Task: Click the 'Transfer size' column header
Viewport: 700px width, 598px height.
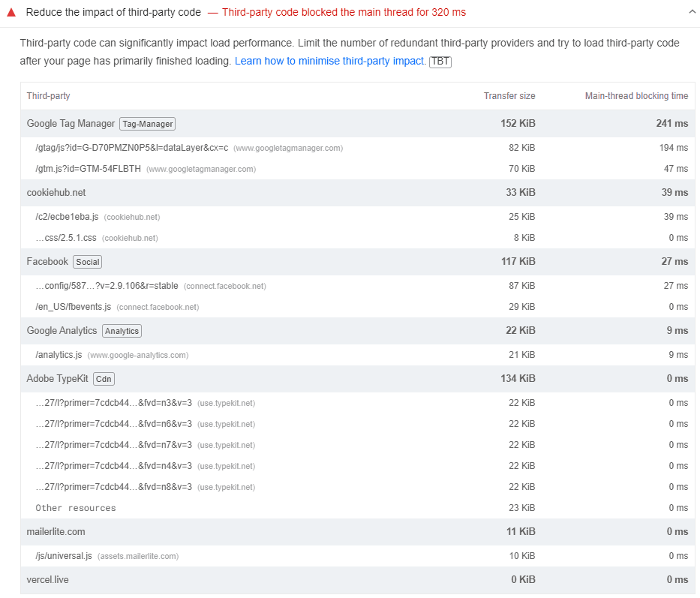Action: click(509, 96)
